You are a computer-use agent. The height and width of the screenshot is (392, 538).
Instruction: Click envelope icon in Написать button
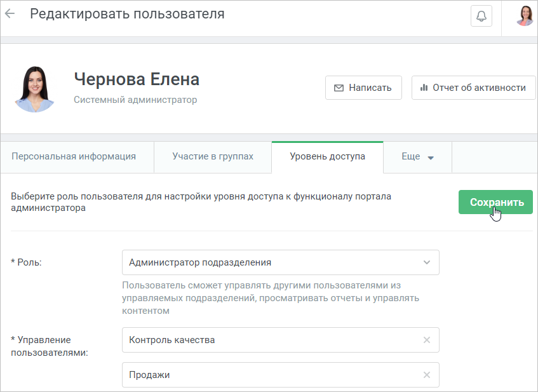(339, 88)
